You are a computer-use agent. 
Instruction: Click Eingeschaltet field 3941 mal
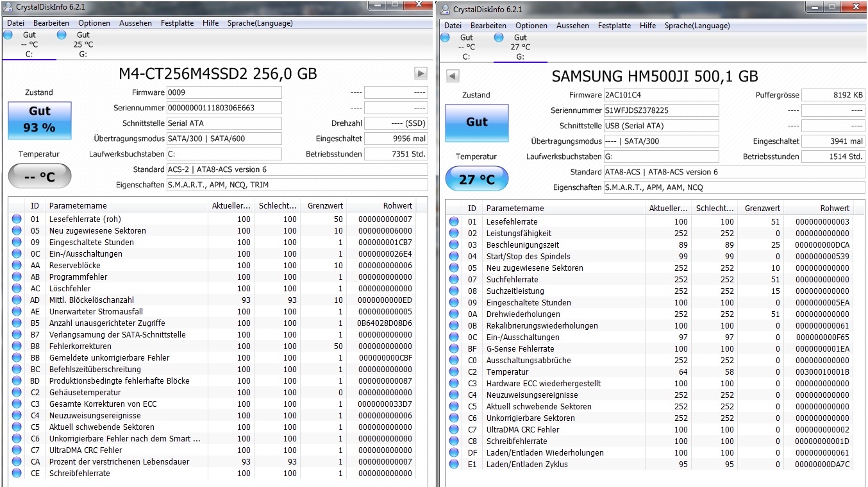833,141
